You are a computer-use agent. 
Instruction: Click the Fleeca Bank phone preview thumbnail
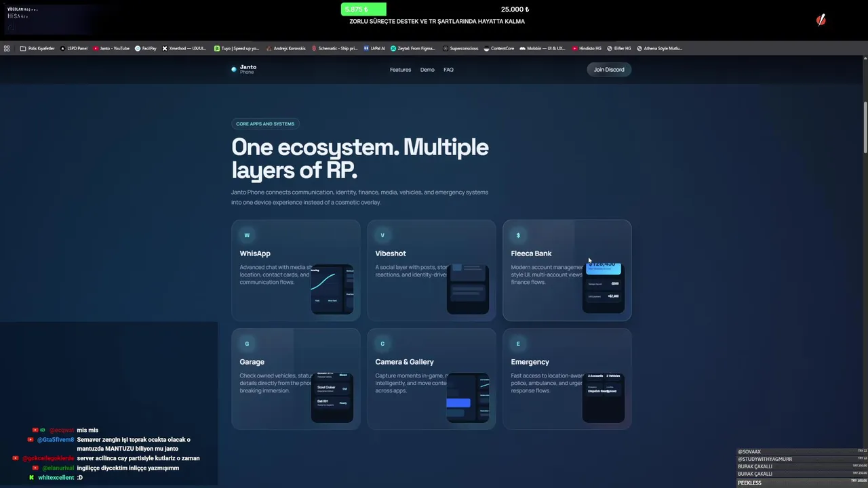604,289
